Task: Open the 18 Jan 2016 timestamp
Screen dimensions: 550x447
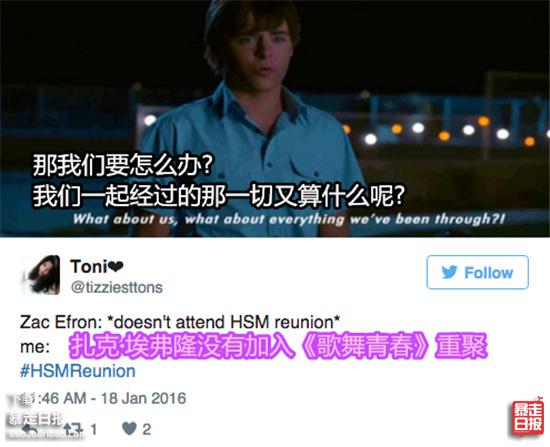Action: click(x=143, y=398)
